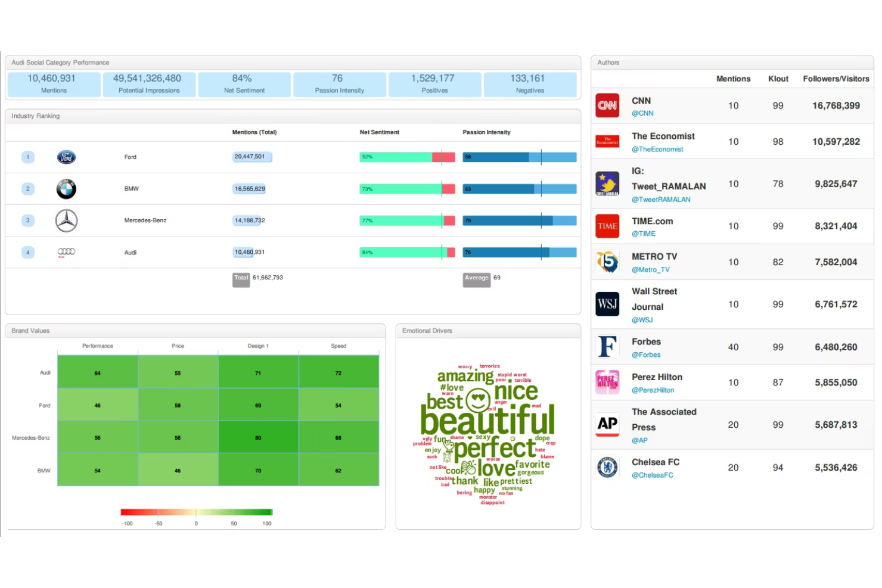
Task: Click the Forbes author name
Action: 646,342
